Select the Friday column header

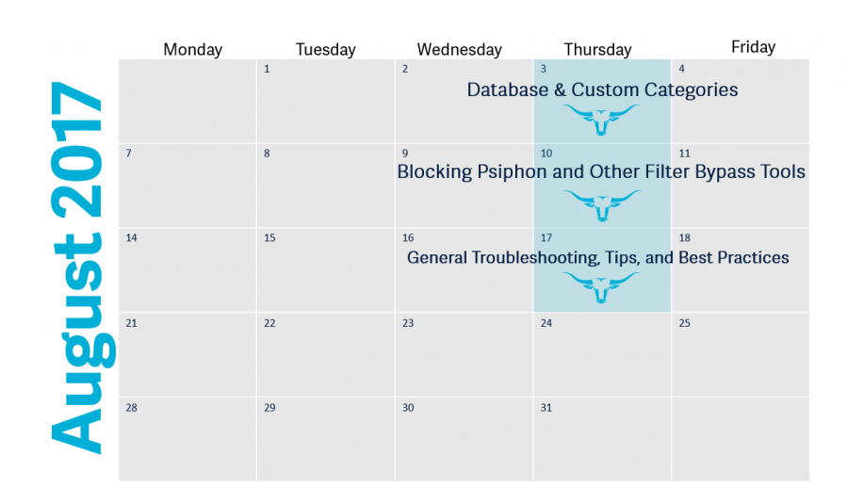point(753,47)
